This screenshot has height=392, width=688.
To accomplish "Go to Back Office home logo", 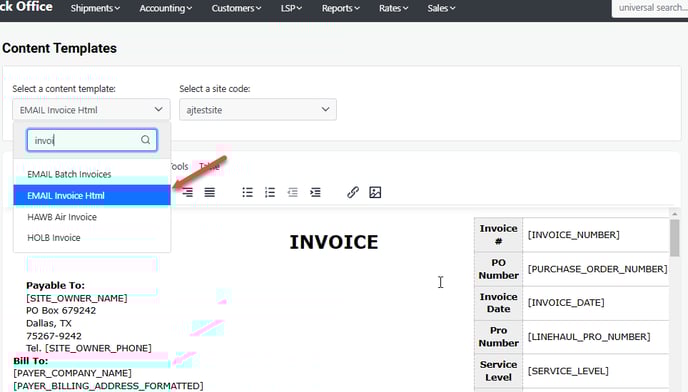I will pos(26,7).
